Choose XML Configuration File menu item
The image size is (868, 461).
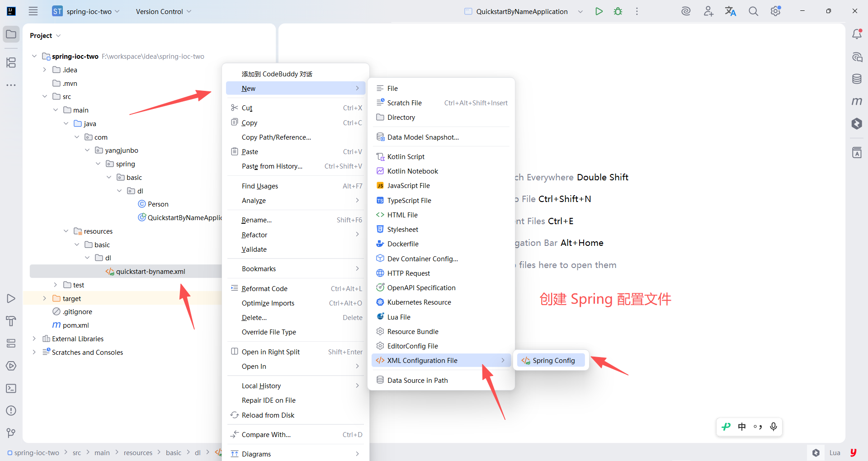pyautogui.click(x=441, y=360)
